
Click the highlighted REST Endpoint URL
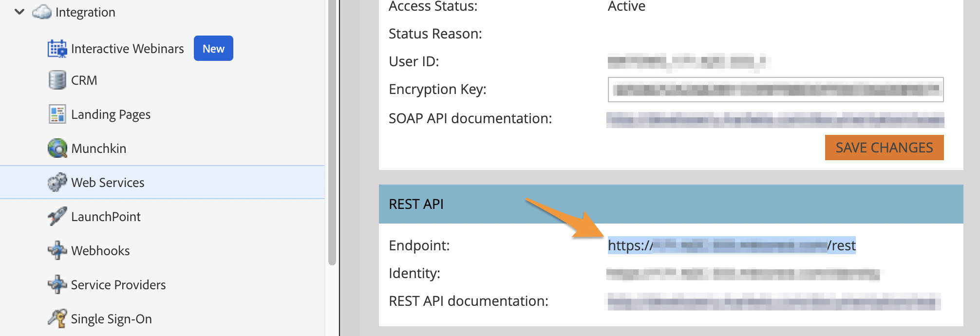coord(732,245)
